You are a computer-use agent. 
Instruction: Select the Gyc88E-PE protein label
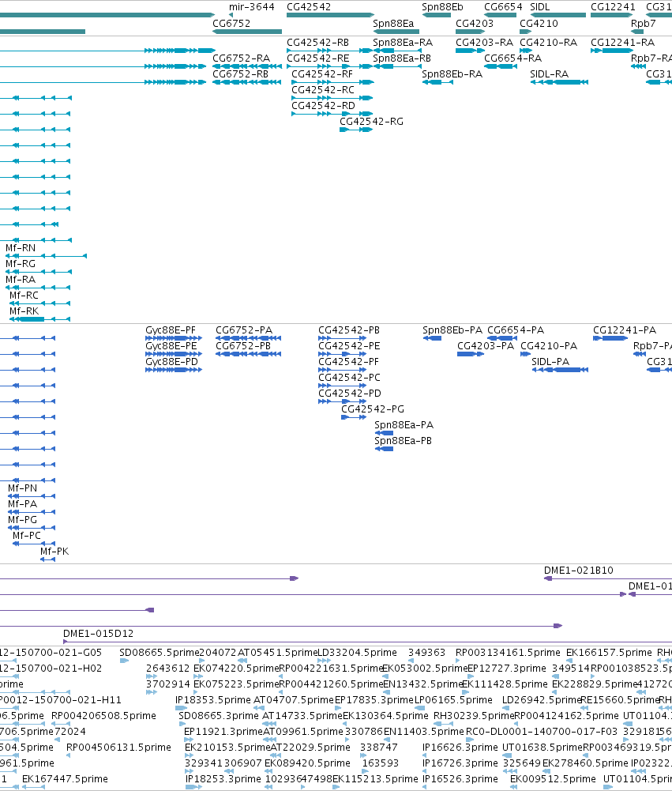point(171,345)
